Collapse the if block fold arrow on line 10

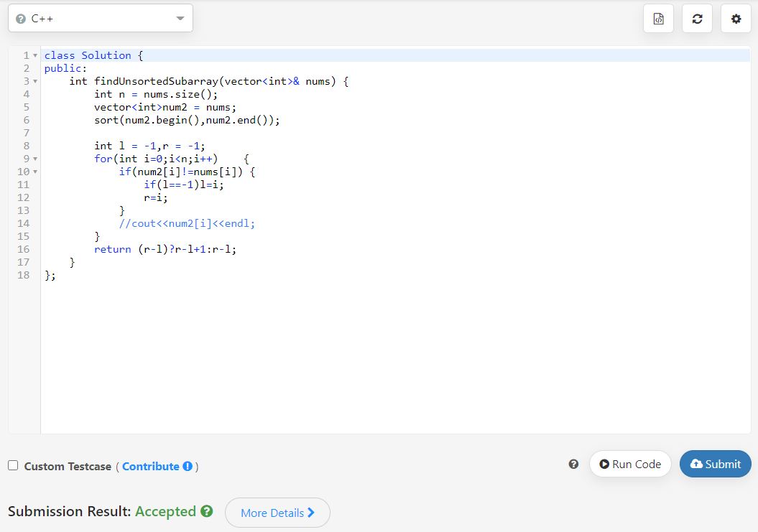point(35,172)
